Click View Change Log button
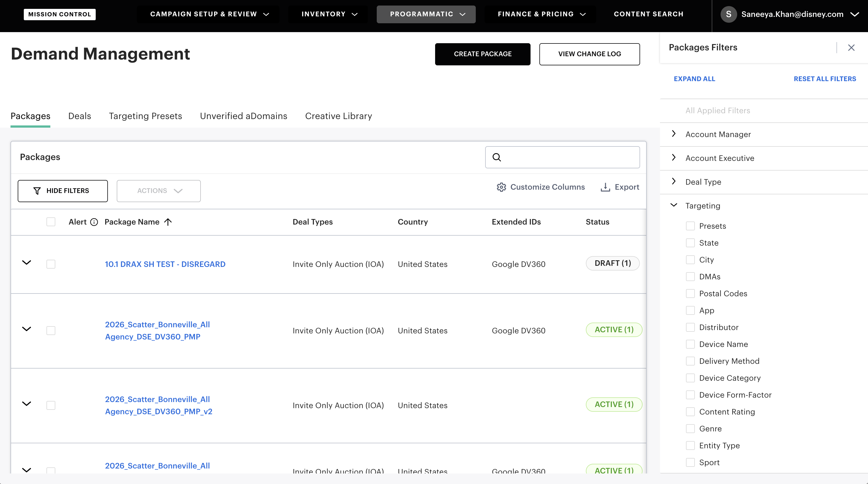The width and height of the screenshot is (868, 484). click(590, 54)
